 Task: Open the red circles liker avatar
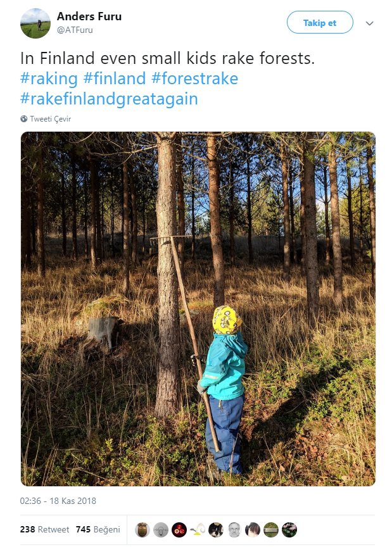[179, 529]
